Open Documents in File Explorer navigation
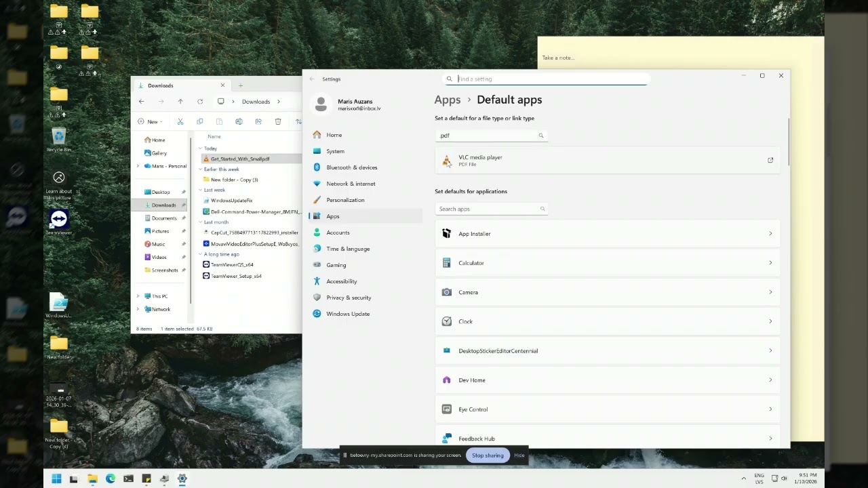This screenshot has height=488, width=868. tap(164, 218)
